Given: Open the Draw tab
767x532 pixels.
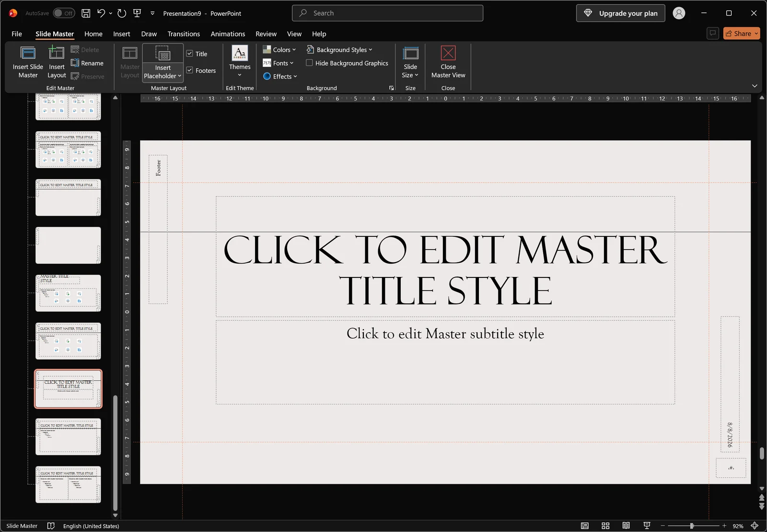Looking at the screenshot, I should 149,34.
